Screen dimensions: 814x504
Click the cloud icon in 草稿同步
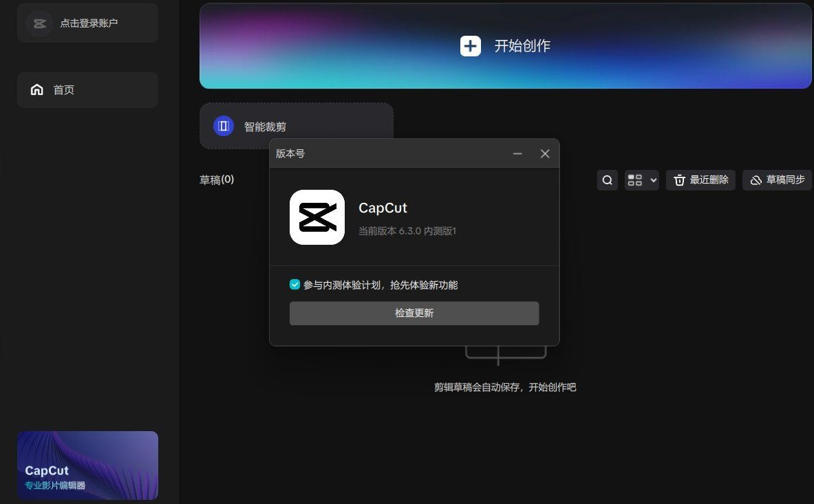click(x=756, y=180)
